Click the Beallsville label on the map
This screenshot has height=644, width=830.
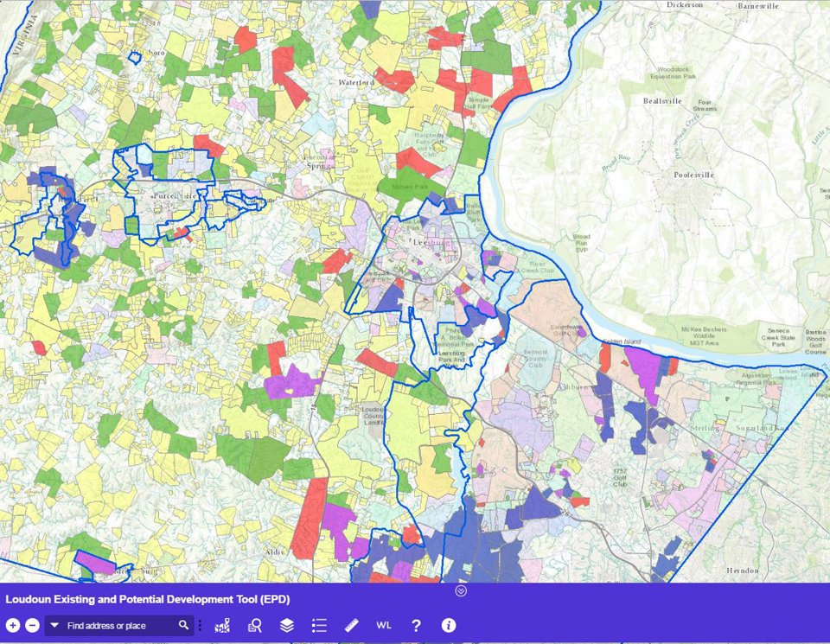pyautogui.click(x=662, y=100)
